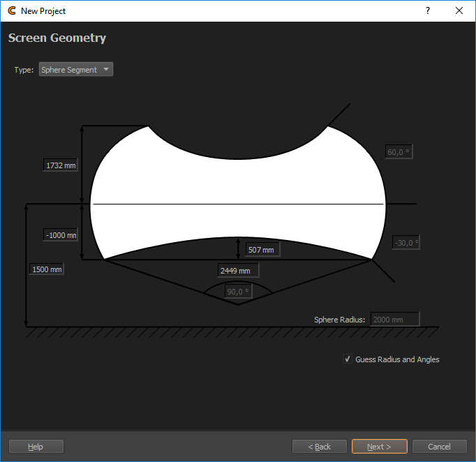Go back with the Back button
476x462 pixels.
[319, 447]
